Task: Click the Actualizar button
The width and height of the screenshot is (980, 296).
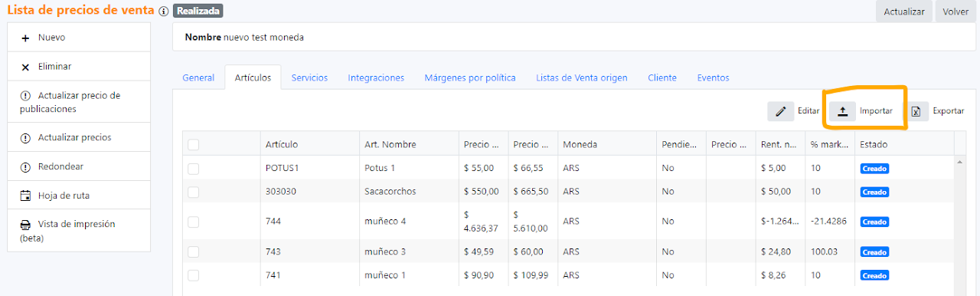Action: (x=904, y=12)
